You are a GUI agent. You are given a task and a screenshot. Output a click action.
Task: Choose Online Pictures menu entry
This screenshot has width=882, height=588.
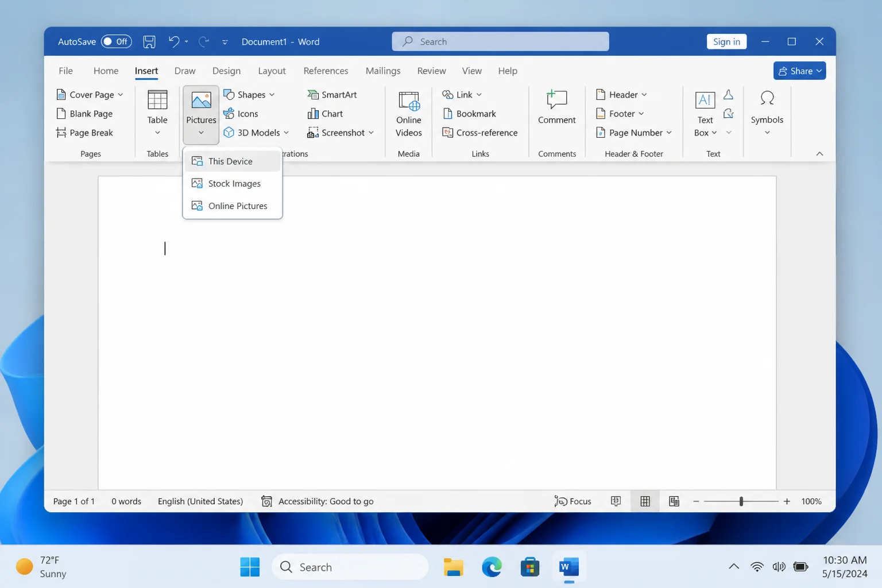point(233,206)
